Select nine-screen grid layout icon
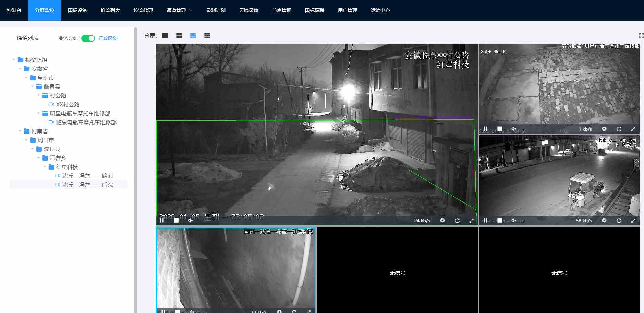This screenshot has width=644, height=313. tap(207, 36)
